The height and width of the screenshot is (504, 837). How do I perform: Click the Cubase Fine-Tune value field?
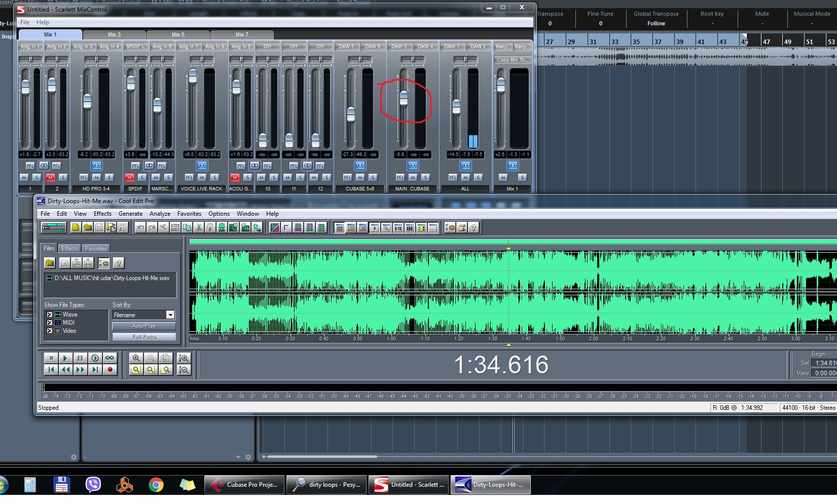point(601,23)
